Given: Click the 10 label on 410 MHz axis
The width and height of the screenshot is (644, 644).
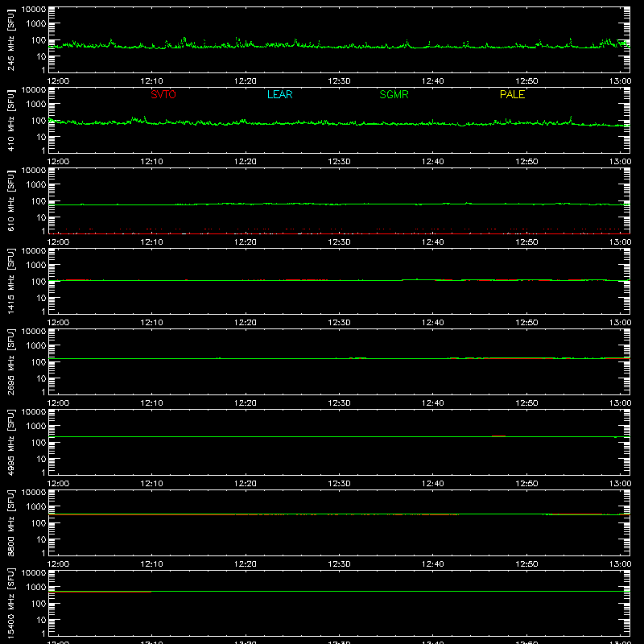Looking at the screenshot, I should tap(42, 137).
